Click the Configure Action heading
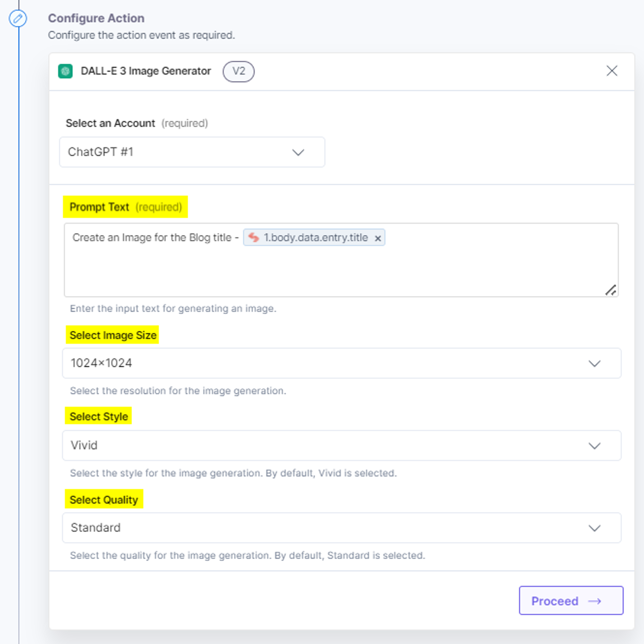644x644 pixels. tap(96, 18)
